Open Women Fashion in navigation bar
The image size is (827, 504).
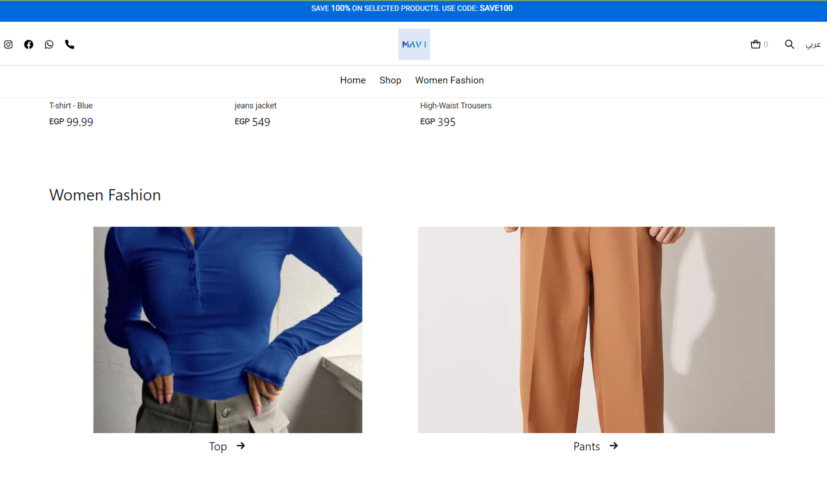[449, 80]
